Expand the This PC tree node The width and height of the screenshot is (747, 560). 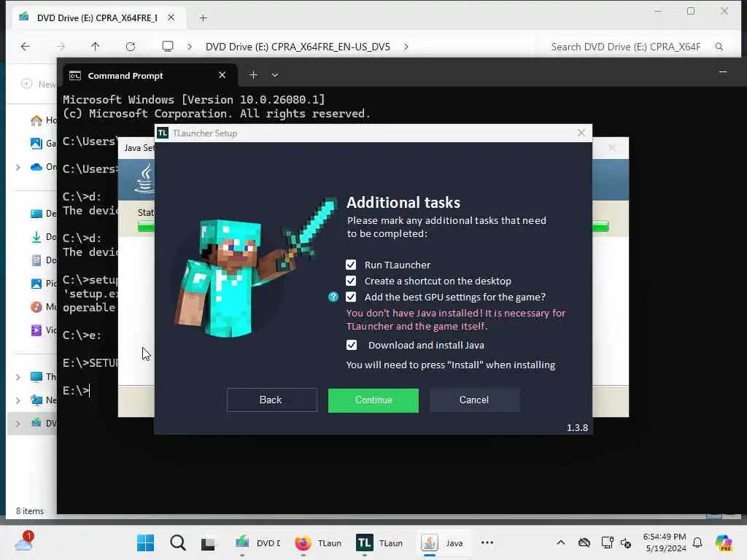(x=18, y=377)
